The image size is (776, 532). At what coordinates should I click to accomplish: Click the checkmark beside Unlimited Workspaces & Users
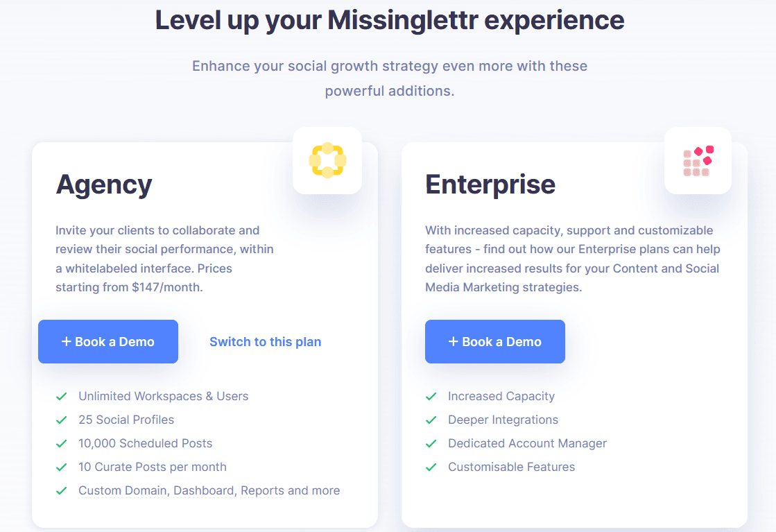point(61,396)
